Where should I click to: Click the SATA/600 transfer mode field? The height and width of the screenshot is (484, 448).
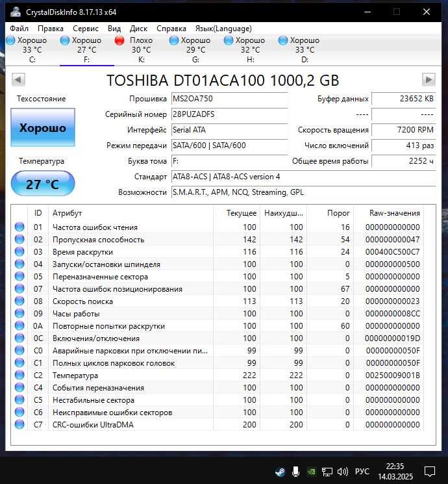[230, 146]
